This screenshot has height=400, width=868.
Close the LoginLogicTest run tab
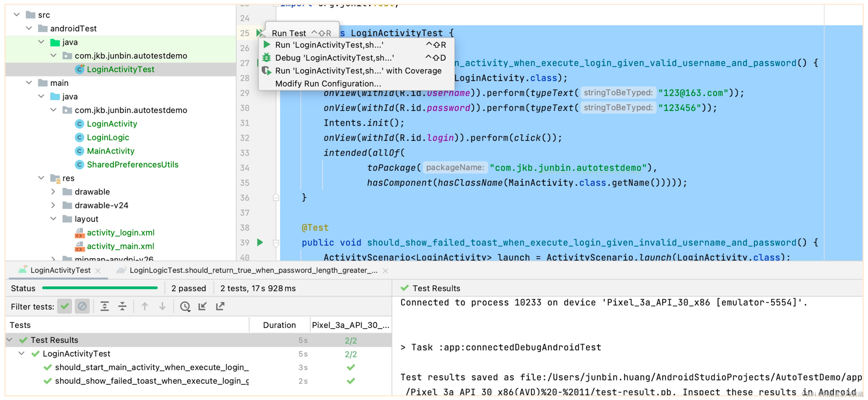tap(385, 271)
